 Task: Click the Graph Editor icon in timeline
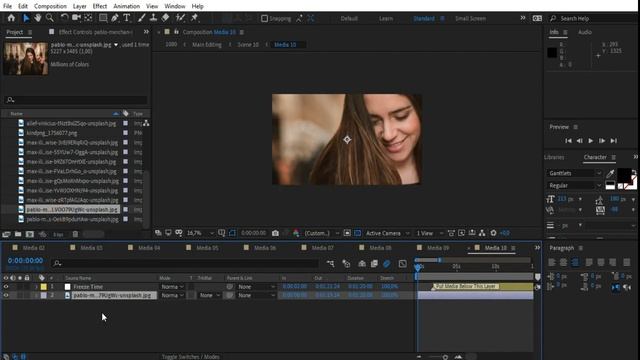coord(402,264)
